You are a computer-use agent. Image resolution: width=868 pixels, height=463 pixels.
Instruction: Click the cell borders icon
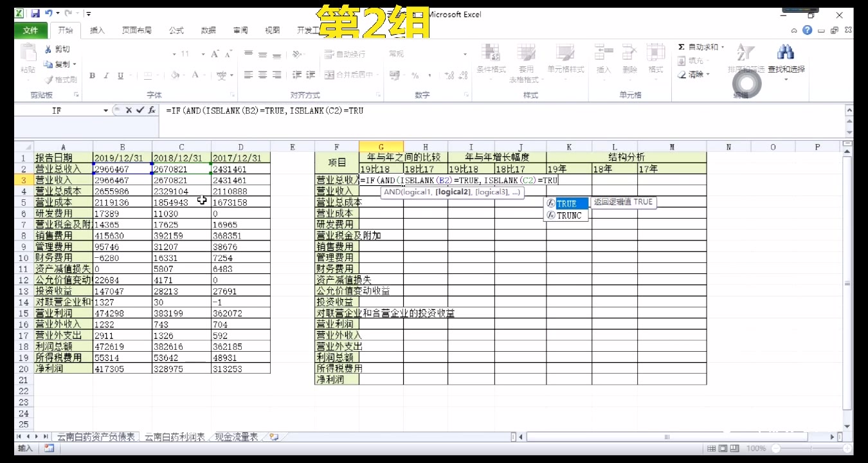tap(147, 75)
